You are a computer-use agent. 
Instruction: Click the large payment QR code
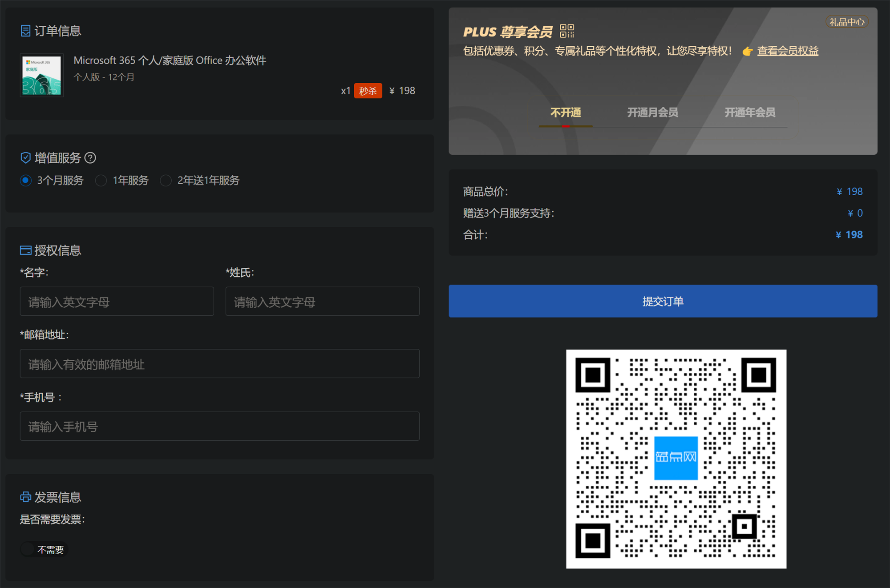[x=676, y=459]
